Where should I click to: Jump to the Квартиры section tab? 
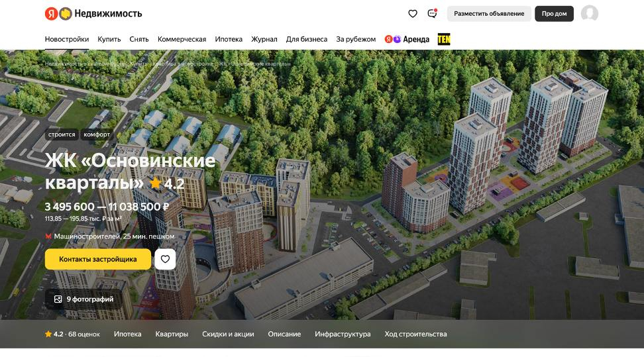click(x=172, y=334)
